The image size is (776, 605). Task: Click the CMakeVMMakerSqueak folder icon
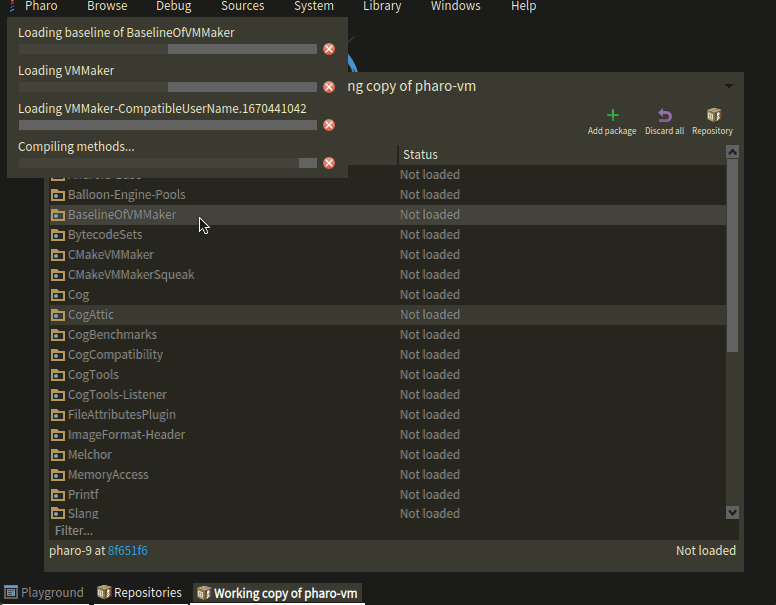(x=58, y=275)
